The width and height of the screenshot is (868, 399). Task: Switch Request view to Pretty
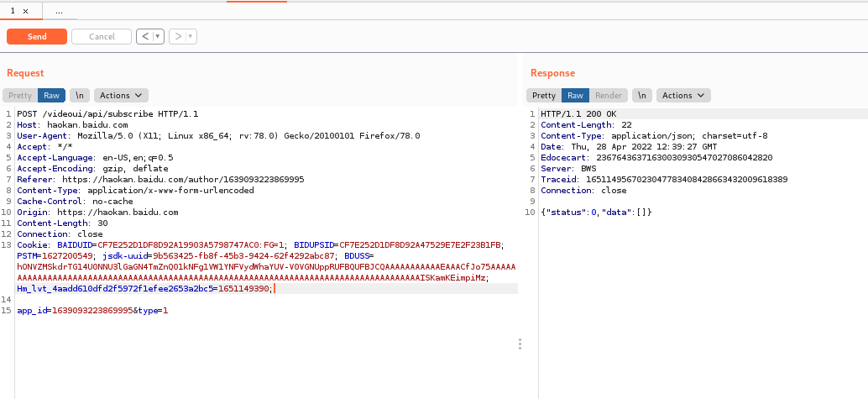point(20,96)
